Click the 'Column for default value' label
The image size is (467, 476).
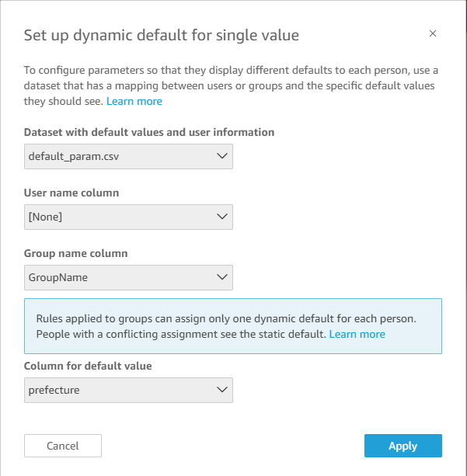tap(89, 366)
